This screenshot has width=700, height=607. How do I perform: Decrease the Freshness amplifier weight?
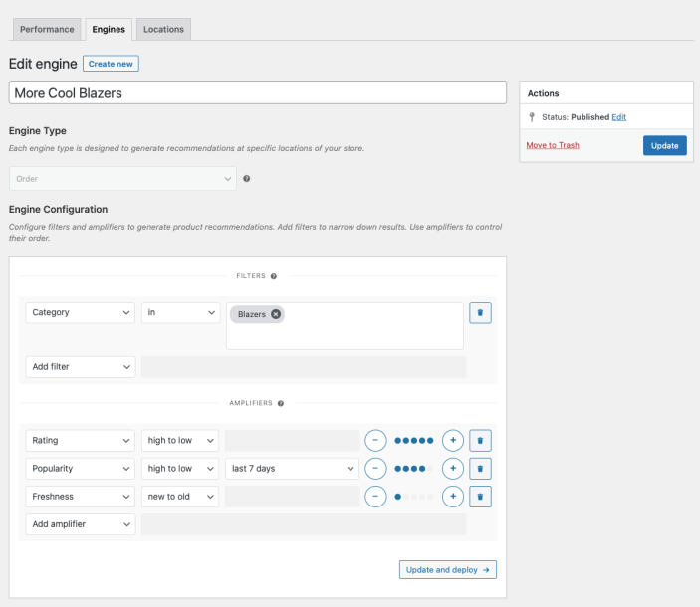pos(375,497)
